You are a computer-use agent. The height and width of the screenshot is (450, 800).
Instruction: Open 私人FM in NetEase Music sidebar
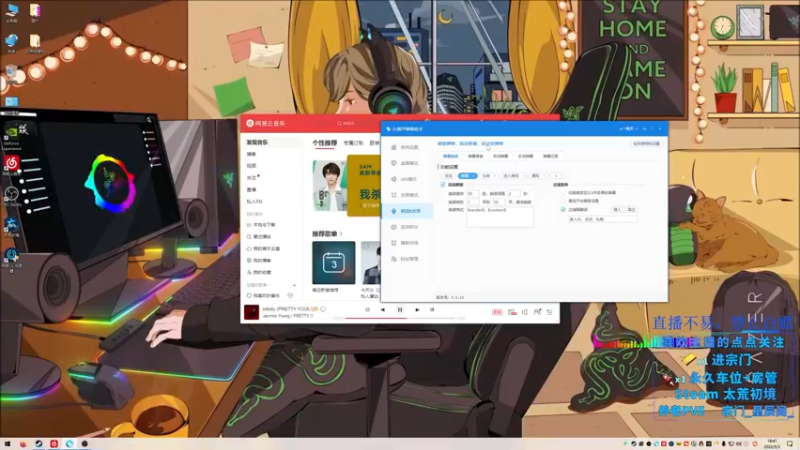click(255, 202)
